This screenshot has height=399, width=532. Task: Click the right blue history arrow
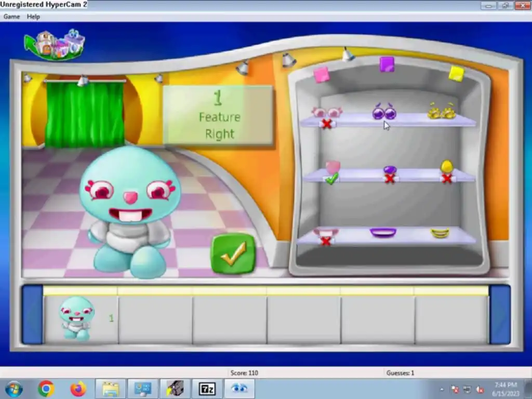pyautogui.click(x=500, y=315)
